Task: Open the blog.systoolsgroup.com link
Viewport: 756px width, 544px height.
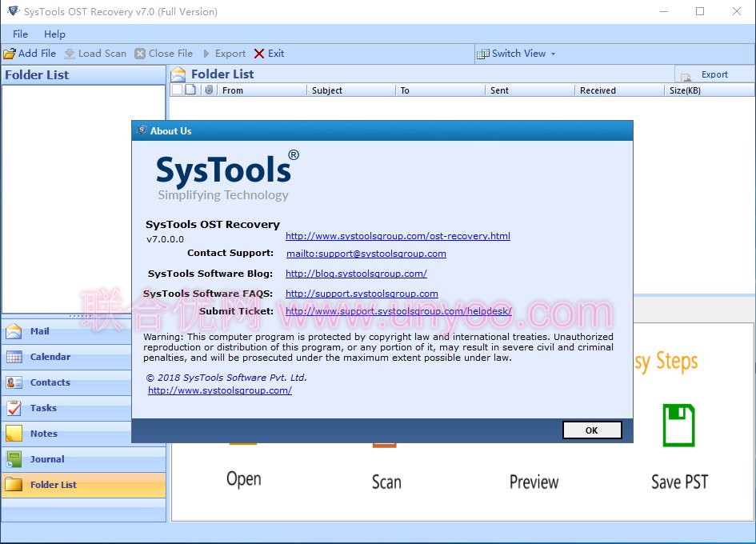Action: (356, 274)
